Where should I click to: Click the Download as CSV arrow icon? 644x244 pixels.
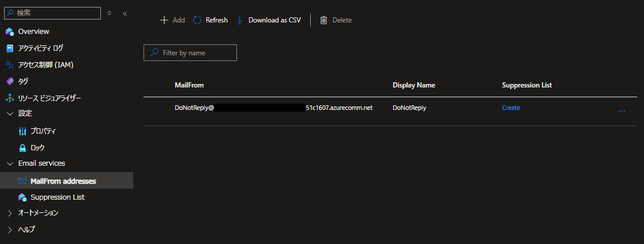[x=240, y=20]
